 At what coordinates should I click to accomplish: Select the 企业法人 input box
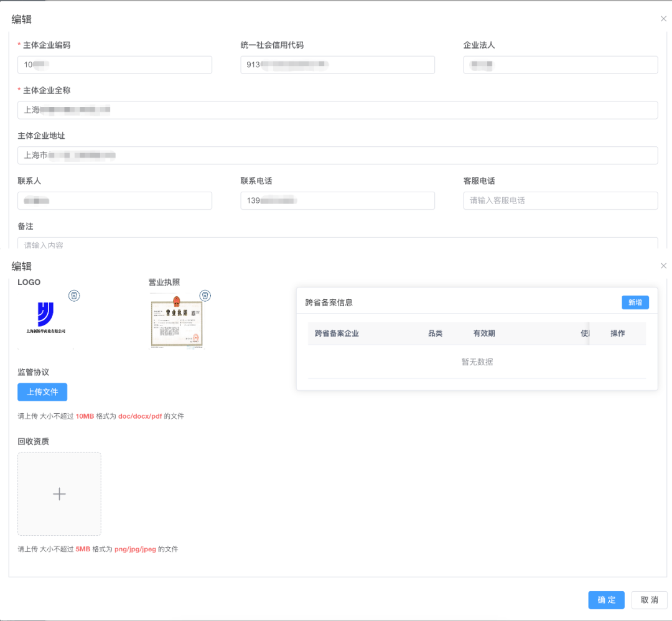[x=561, y=65]
